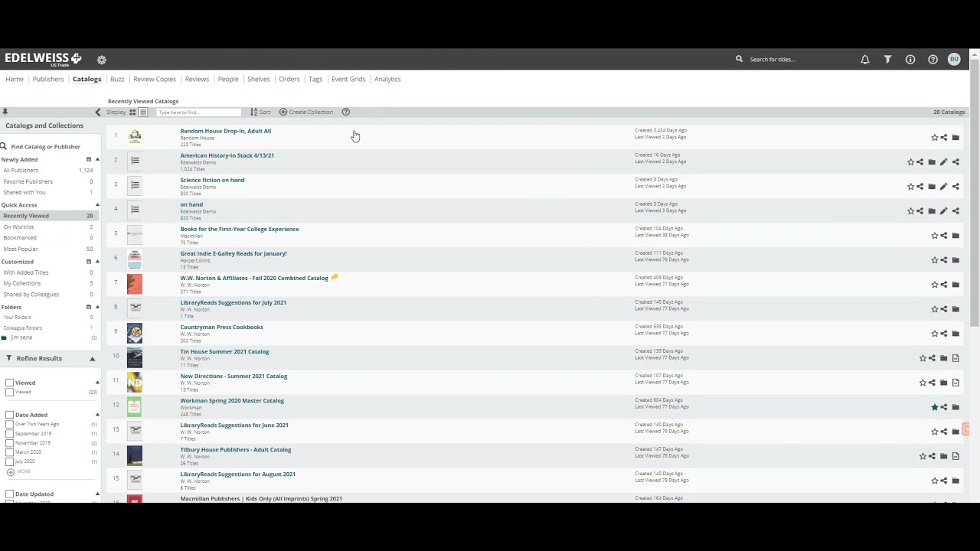Switch to grid display view

point(132,112)
